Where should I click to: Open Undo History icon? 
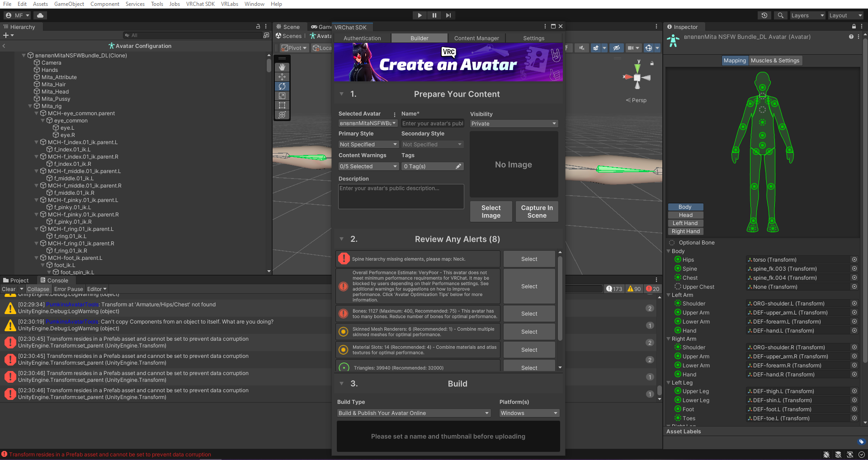point(764,15)
